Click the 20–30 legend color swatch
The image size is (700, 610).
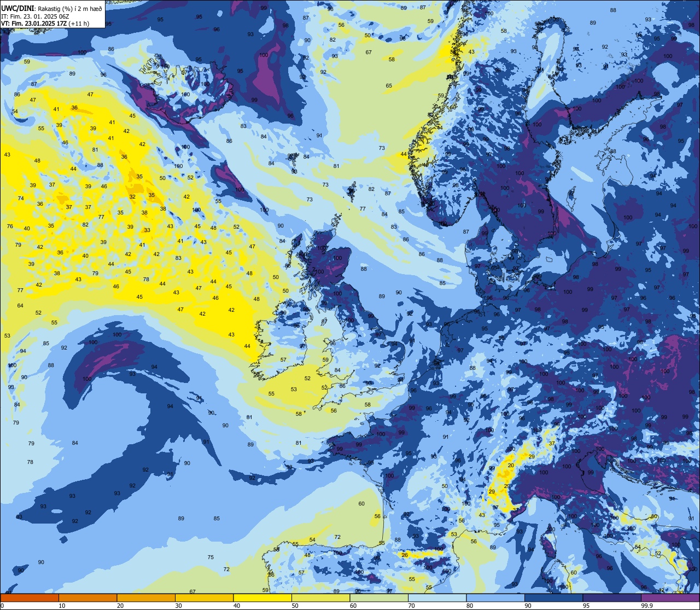click(146, 597)
